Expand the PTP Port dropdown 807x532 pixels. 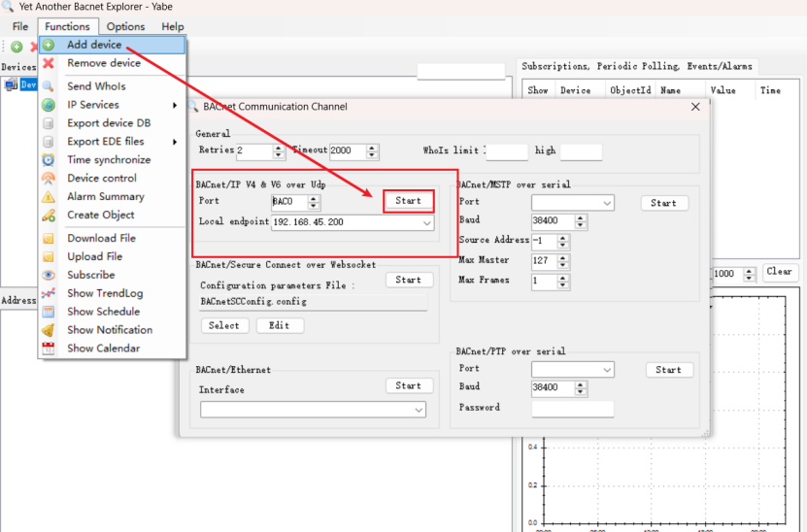pyautogui.click(x=607, y=370)
